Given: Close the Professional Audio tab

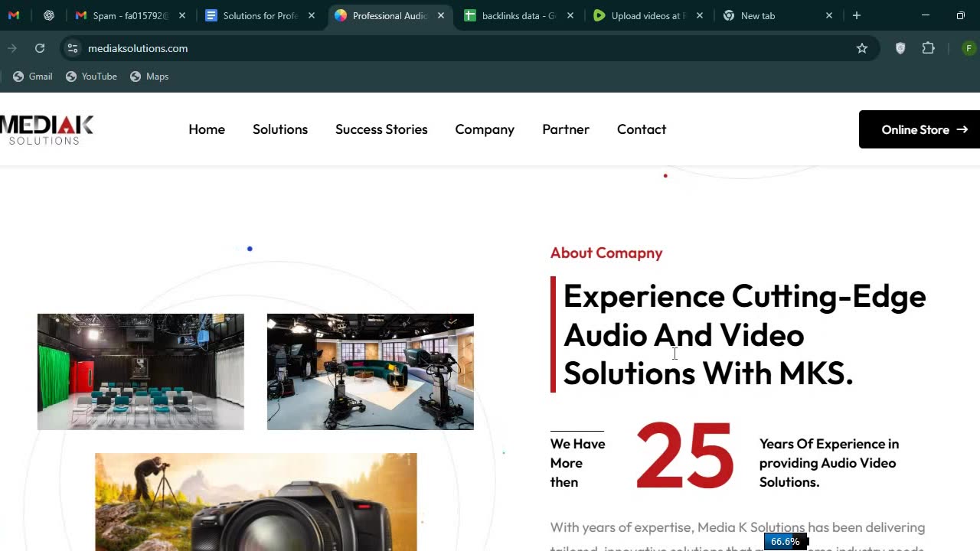Looking at the screenshot, I should (x=441, y=15).
